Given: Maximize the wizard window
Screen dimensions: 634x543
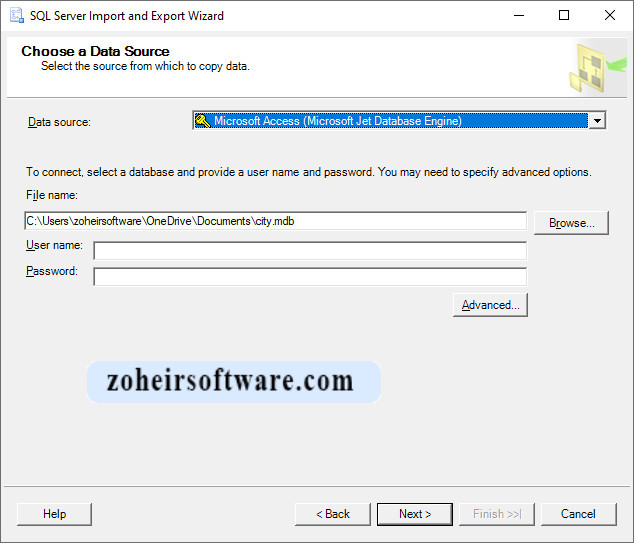Looking at the screenshot, I should pos(564,16).
